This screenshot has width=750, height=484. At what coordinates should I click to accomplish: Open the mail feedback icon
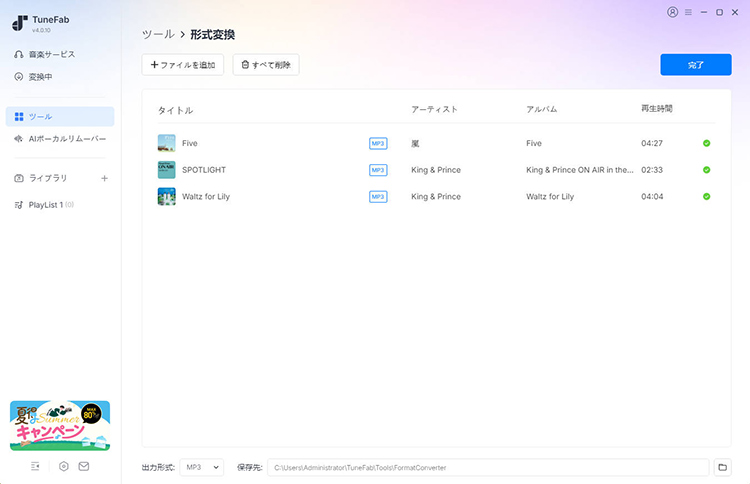[x=84, y=466]
